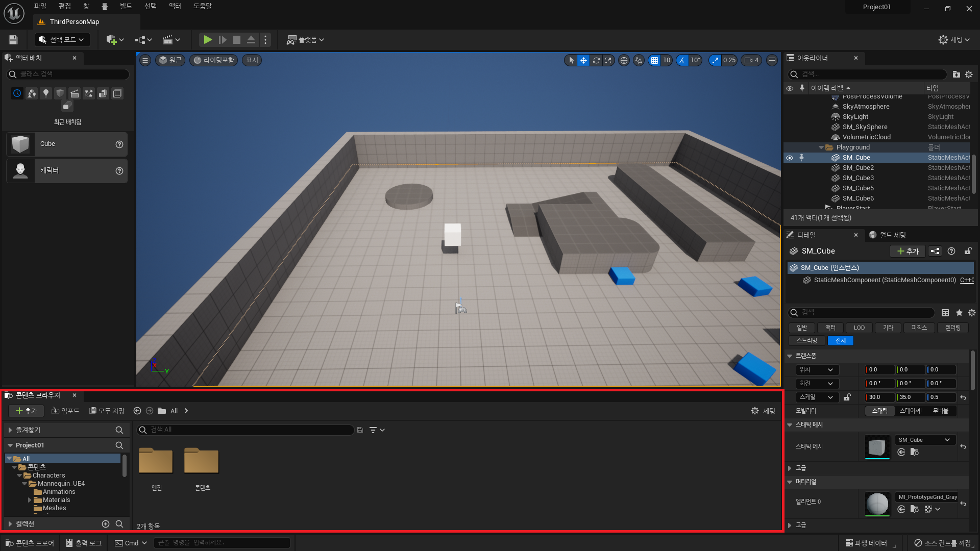
Task: Toggle the scale lock ratio icon
Action: 847,397
